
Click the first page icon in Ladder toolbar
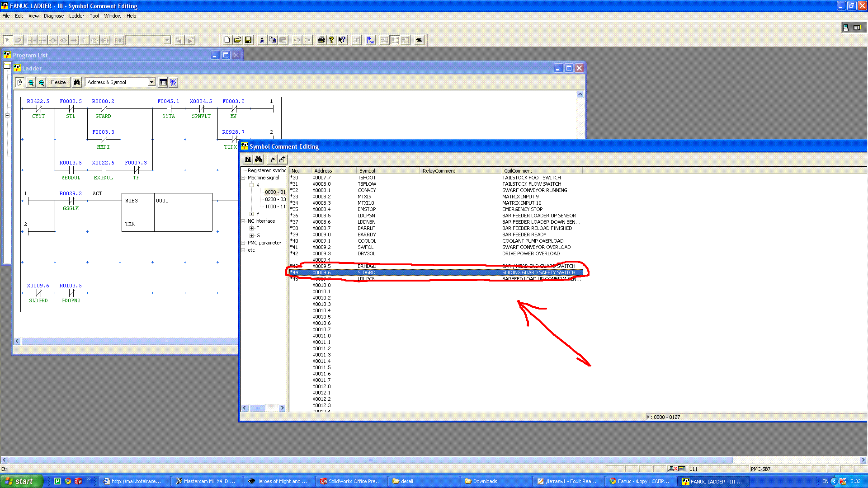(20, 83)
